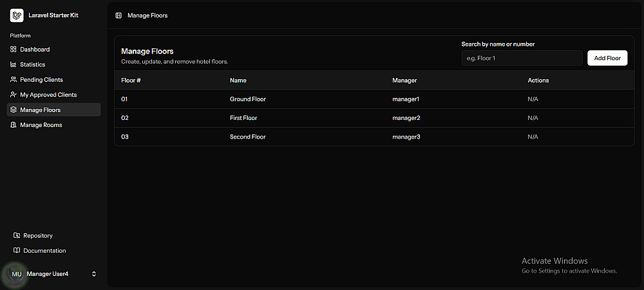Open the Documentation link

(x=44, y=251)
